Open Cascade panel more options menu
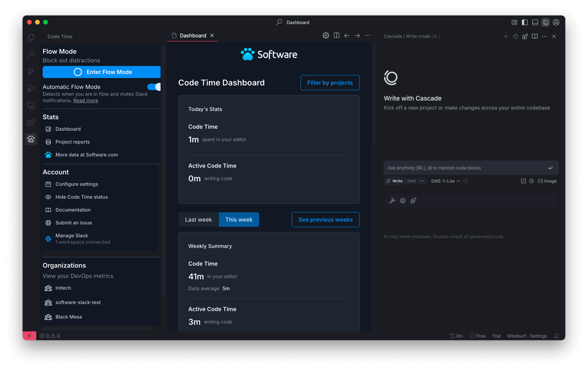The height and width of the screenshot is (370, 588). pyautogui.click(x=544, y=36)
